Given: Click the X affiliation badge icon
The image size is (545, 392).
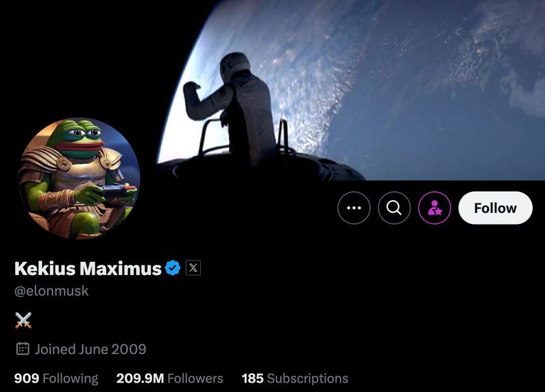Looking at the screenshot, I should coord(193,267).
